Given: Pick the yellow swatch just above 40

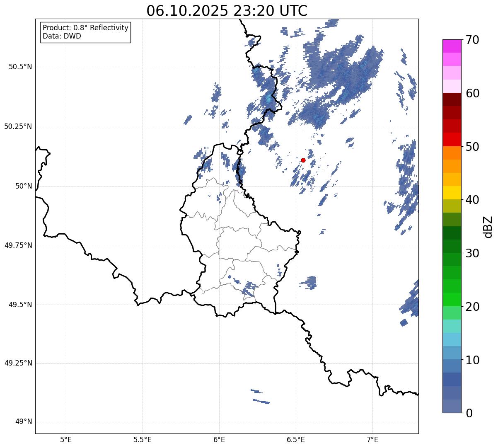Looking at the screenshot, I should coord(452,193).
